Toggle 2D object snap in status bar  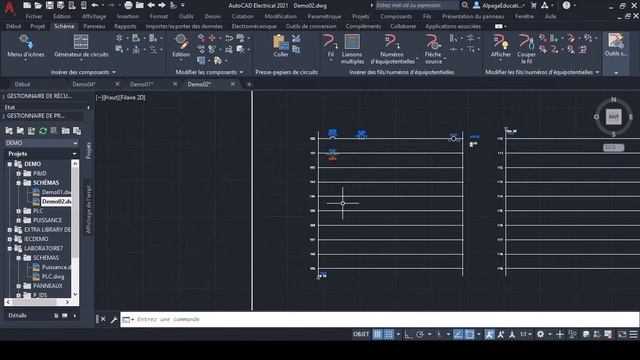pyautogui.click(x=470, y=334)
